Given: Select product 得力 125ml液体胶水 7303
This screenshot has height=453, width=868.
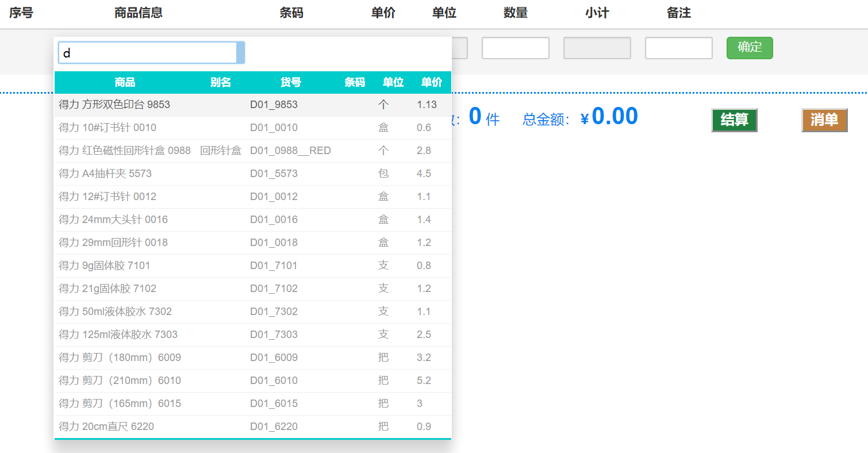Looking at the screenshot, I should click(x=253, y=335).
